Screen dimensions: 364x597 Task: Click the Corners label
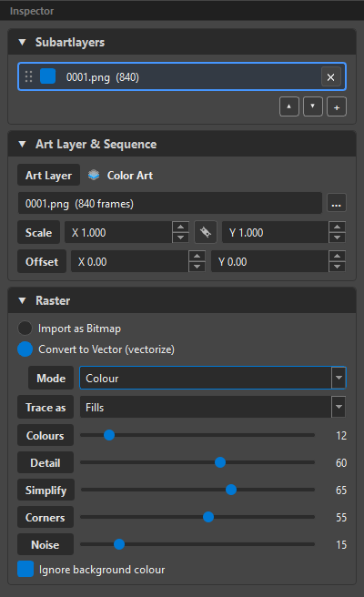pos(45,518)
